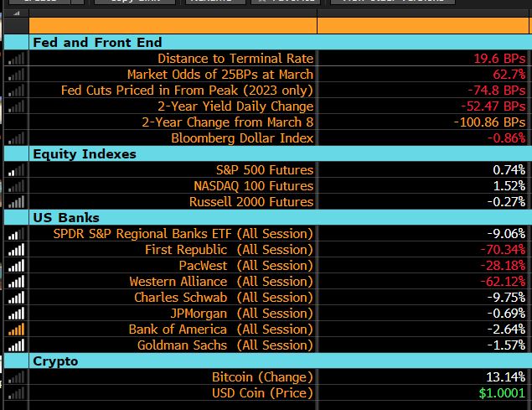Click signal-bars icon beside NASDAQ 100 Futures
Image resolution: width=532 pixels, height=410 pixels.
point(16,186)
